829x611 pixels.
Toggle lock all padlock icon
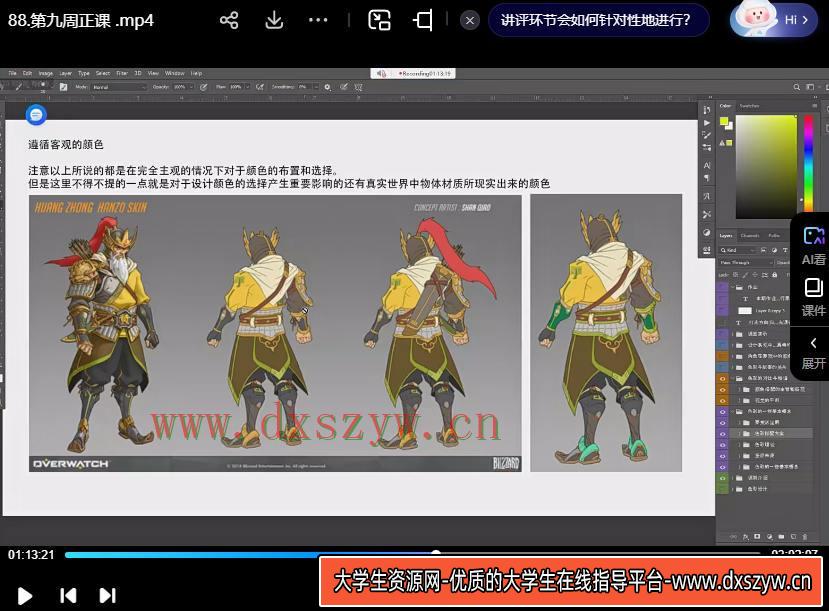(774, 275)
